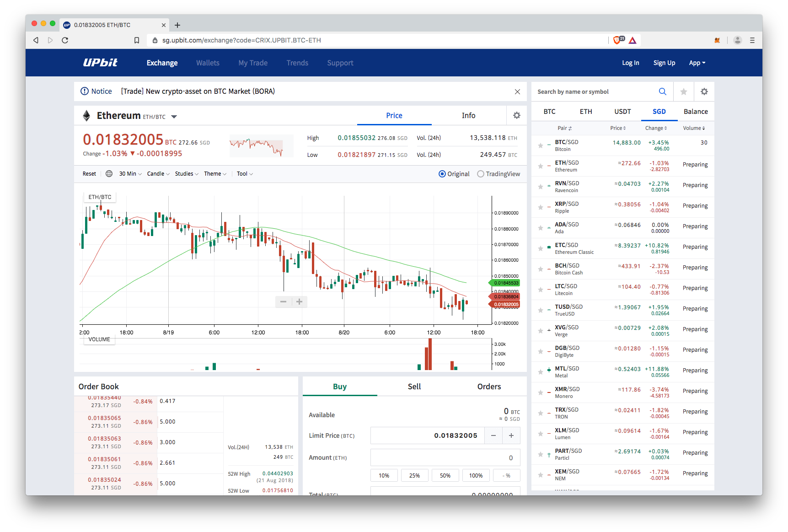Click the browser back arrow
Screen dimensions: 788x532
[x=36, y=40]
